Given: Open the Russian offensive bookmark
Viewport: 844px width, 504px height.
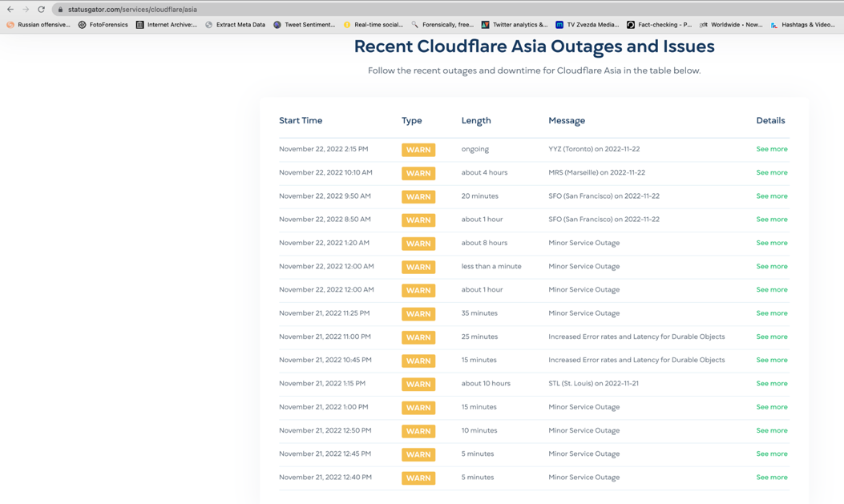Looking at the screenshot, I should point(38,25).
